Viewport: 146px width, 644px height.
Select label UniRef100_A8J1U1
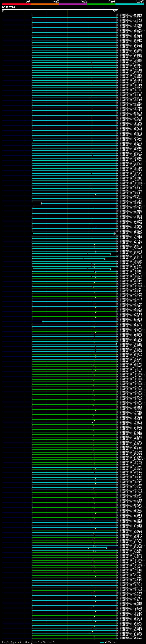(131, 226)
